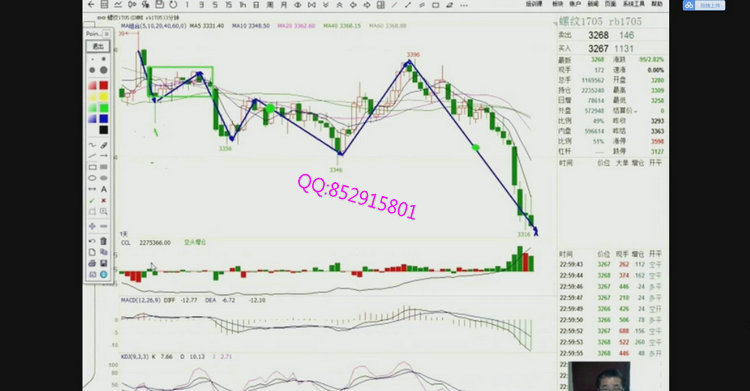This screenshot has height=391, width=750.
Task: Click the 退出 button in drawing palette
Action: [x=98, y=46]
